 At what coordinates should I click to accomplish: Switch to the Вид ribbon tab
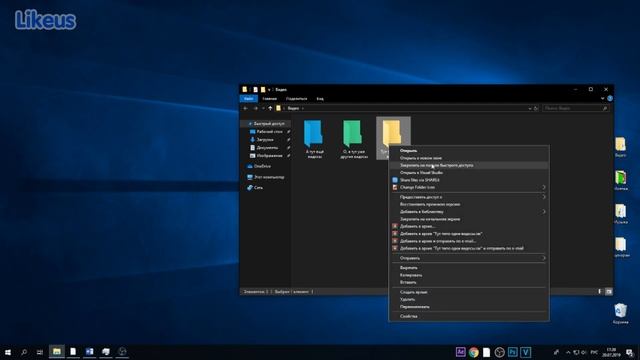(x=320, y=98)
